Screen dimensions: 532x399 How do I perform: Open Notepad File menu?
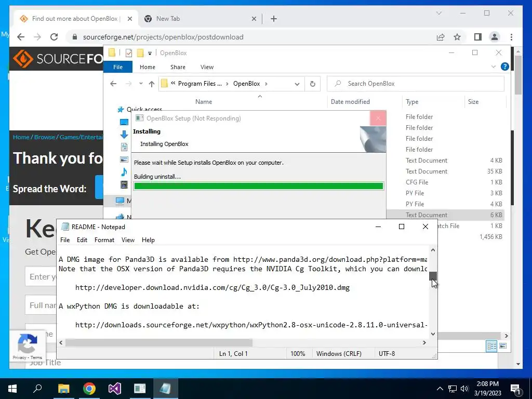[65, 240]
